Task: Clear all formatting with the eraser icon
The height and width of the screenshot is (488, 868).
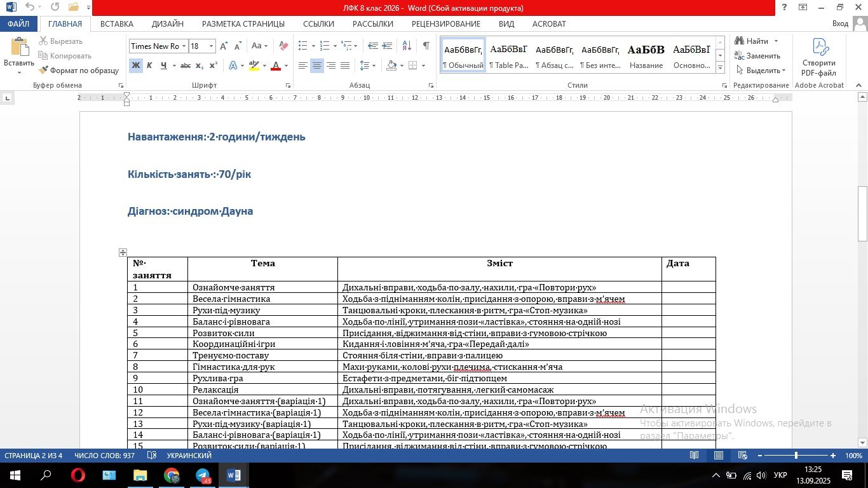Action: click(283, 46)
